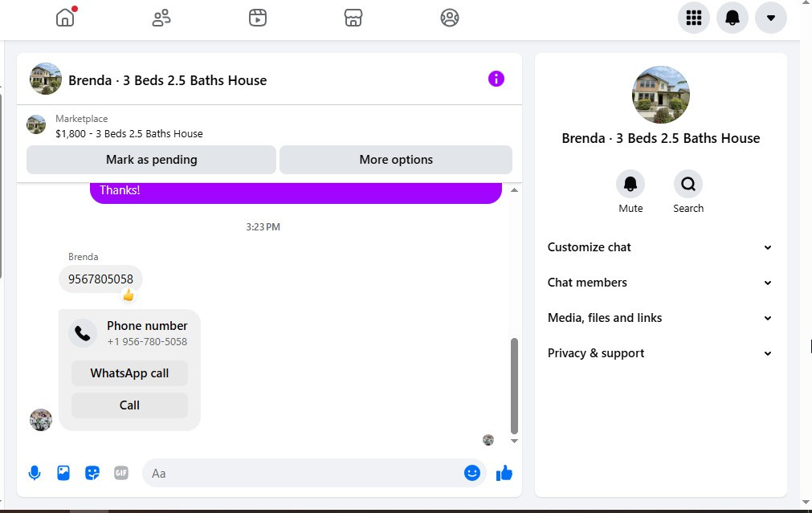Click the 9567805058 message bubble

[x=100, y=279]
